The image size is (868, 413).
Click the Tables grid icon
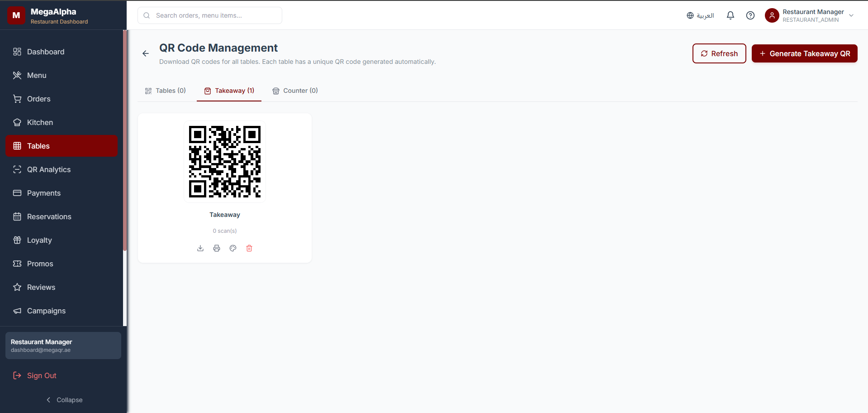point(17,146)
